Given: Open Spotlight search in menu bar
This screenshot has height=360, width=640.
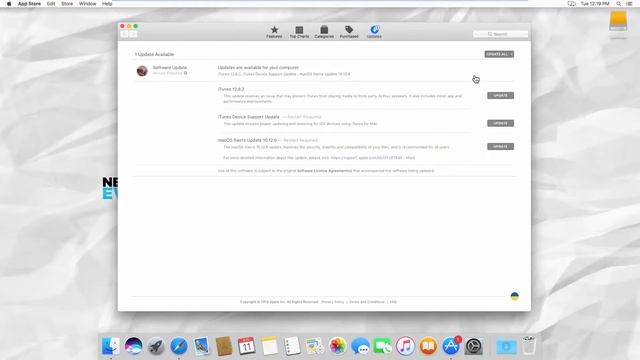Looking at the screenshot, I should tap(619, 4).
